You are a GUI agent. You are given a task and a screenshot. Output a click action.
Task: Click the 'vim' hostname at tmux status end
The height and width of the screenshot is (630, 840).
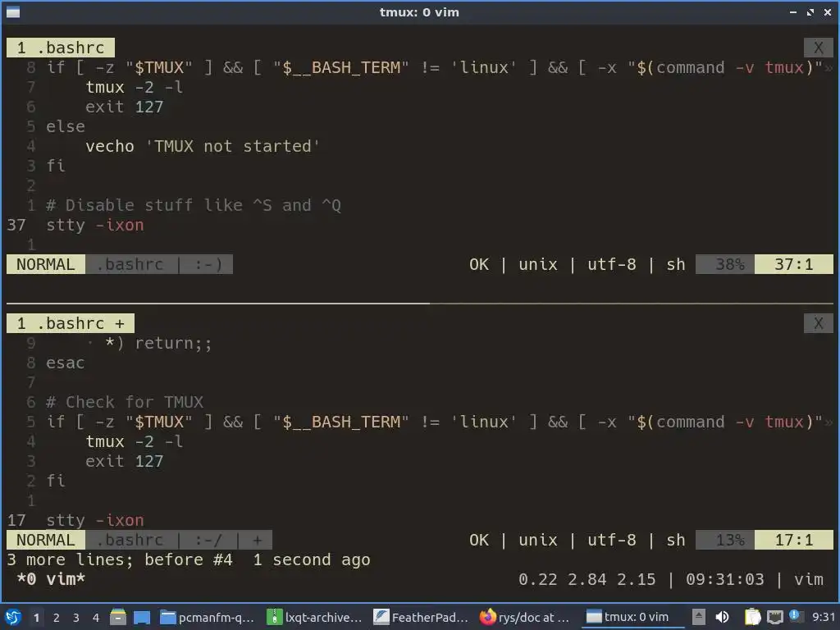808,579
